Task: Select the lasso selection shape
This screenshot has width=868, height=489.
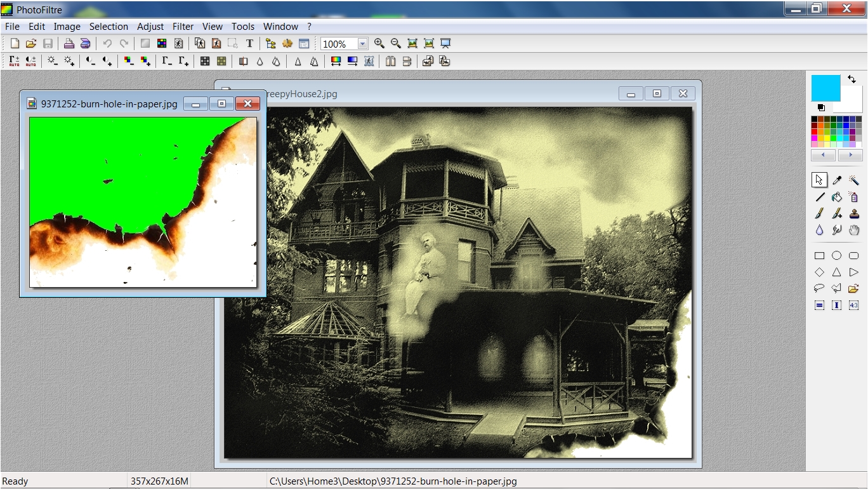Action: (x=820, y=288)
